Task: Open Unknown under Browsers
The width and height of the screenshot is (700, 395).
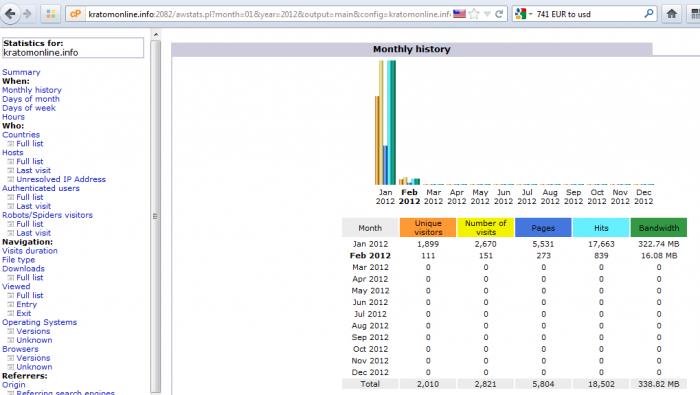Action: pos(34,366)
